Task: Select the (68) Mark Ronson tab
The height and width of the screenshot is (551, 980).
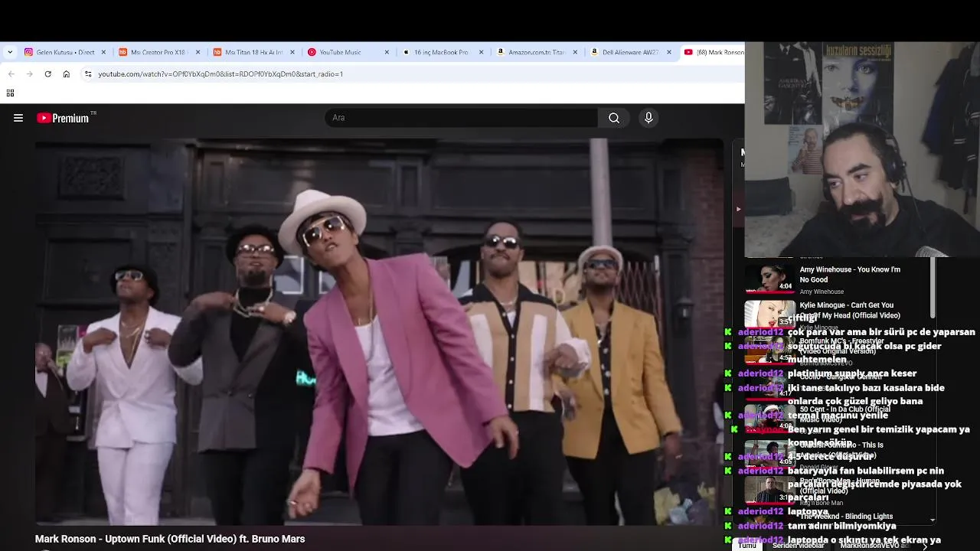Action: coord(714,52)
